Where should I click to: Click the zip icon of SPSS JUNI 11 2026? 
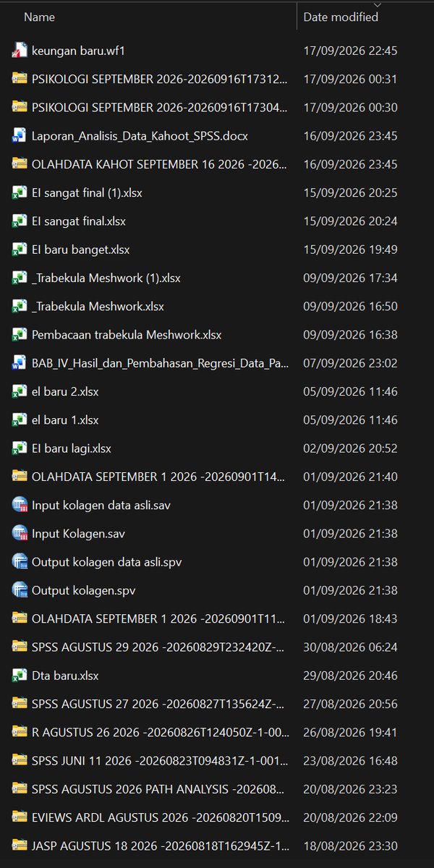(x=20, y=761)
